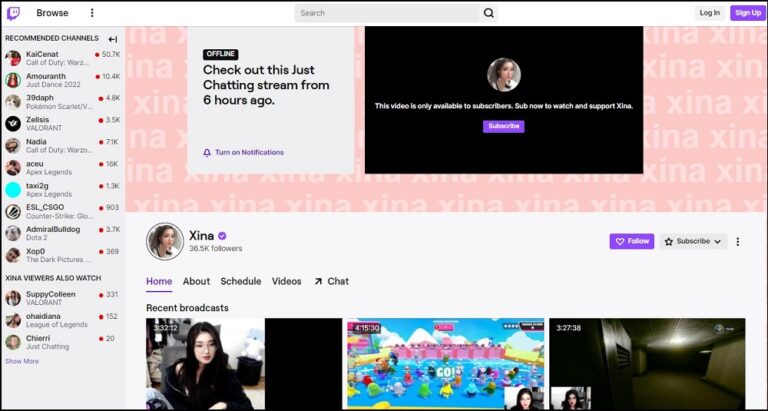Click the Subscribe button in video player

point(503,126)
